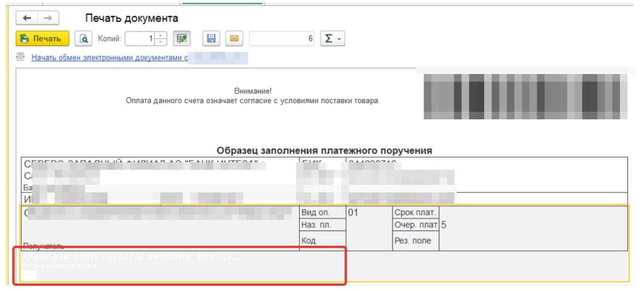Select the payment order value 5
This screenshot has height=291, width=644.
[x=444, y=225]
